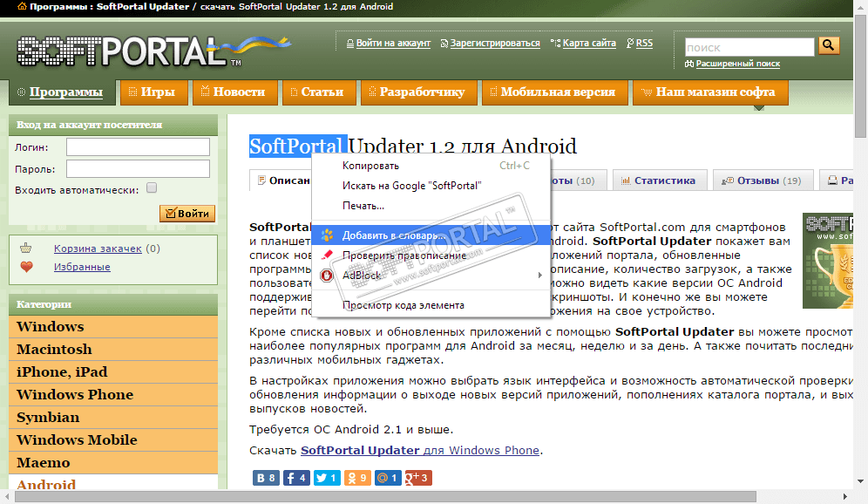Screen dimensions: 868x504
Task: Select the 'Macintosh' category
Action: coord(113,350)
